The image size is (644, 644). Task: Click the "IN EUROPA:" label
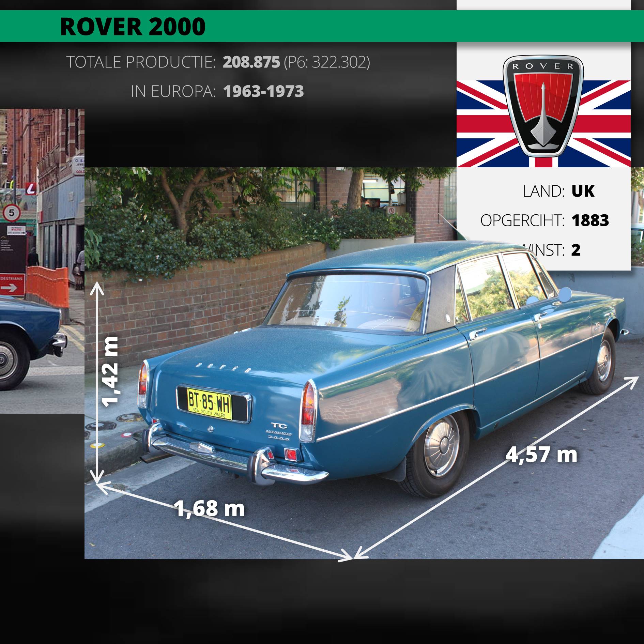[173, 91]
